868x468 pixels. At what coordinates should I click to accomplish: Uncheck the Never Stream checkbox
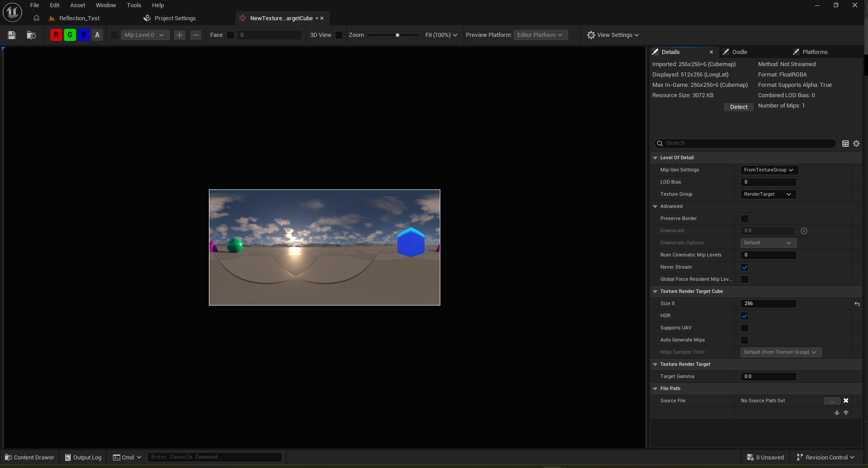tap(745, 267)
